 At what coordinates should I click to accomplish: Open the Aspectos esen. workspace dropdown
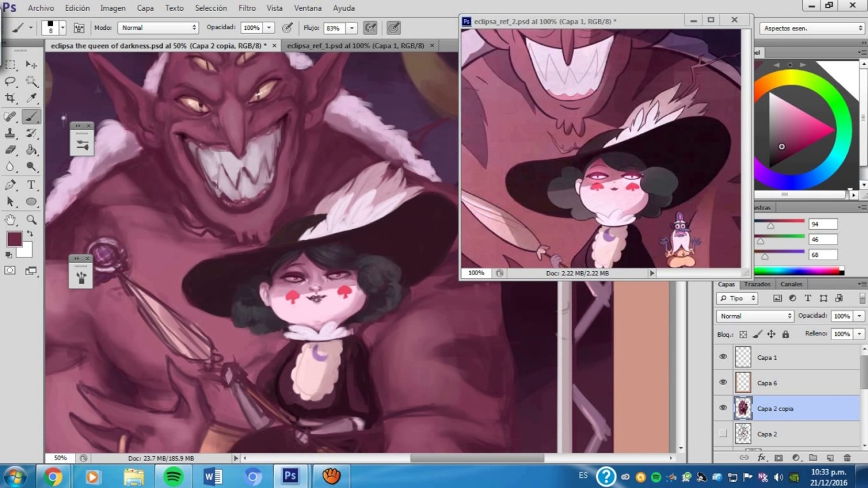[812, 28]
